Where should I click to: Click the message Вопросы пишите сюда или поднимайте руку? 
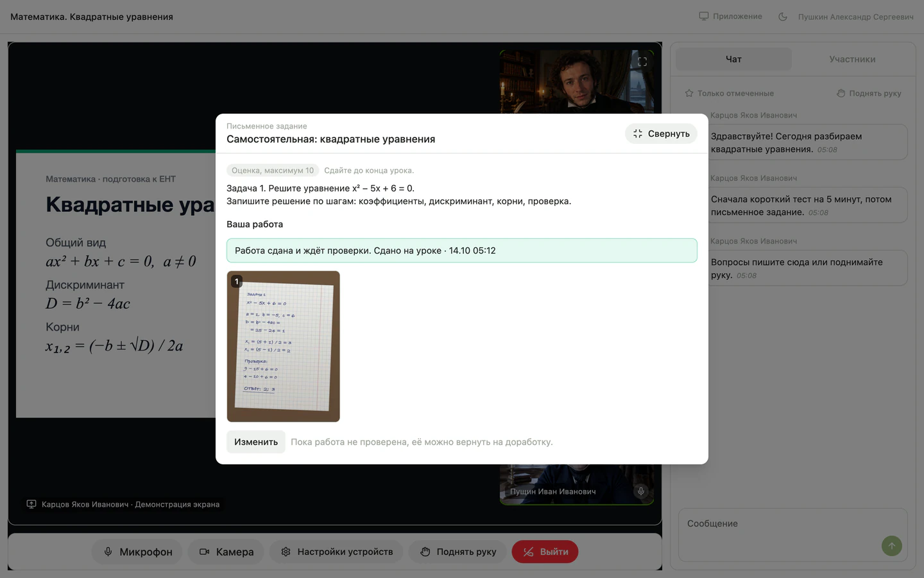click(x=808, y=268)
